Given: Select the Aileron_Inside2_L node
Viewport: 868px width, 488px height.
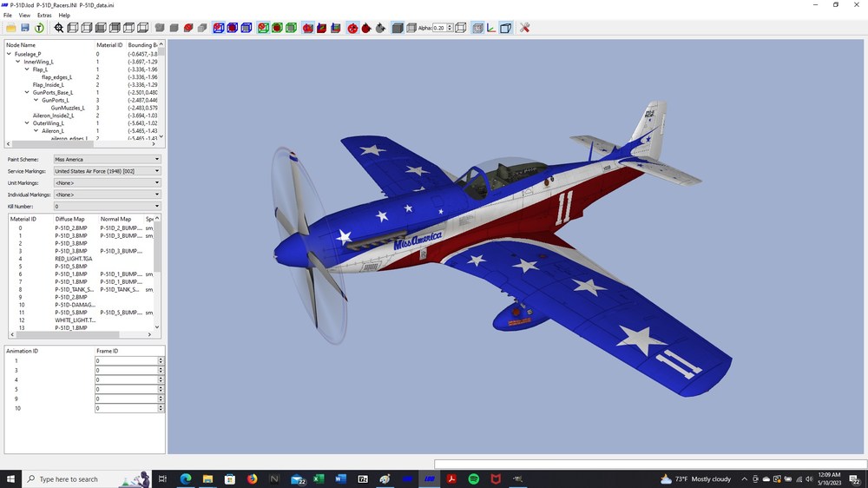Looking at the screenshot, I should 53,115.
